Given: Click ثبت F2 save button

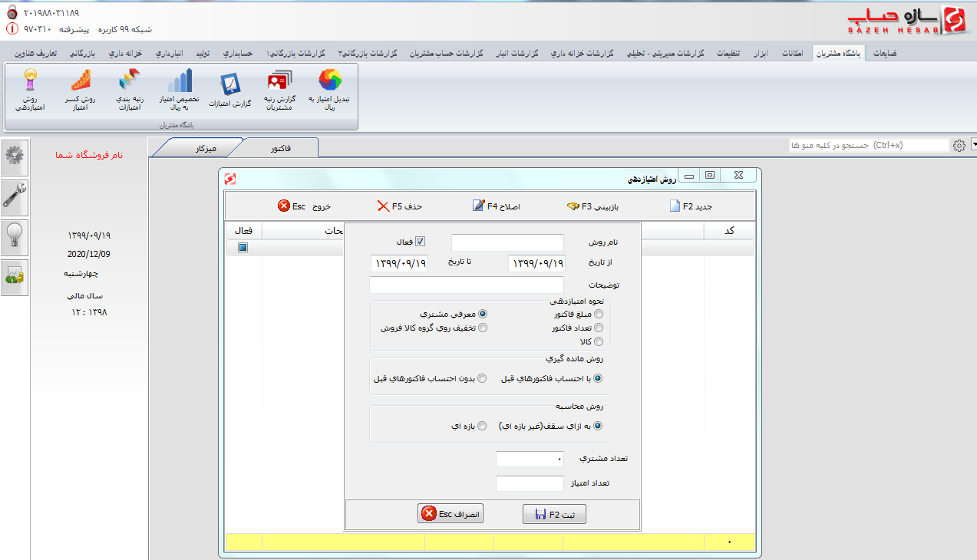Looking at the screenshot, I should tap(554, 515).
